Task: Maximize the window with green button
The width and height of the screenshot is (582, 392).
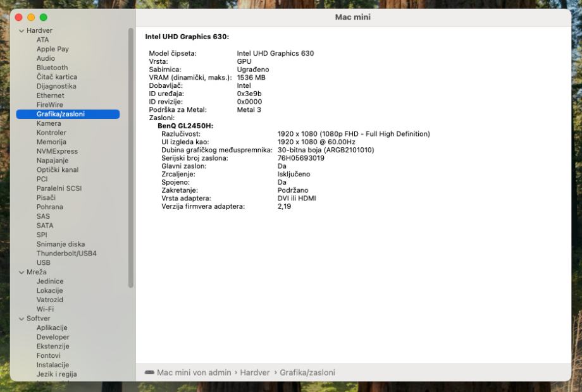Action: [44, 18]
